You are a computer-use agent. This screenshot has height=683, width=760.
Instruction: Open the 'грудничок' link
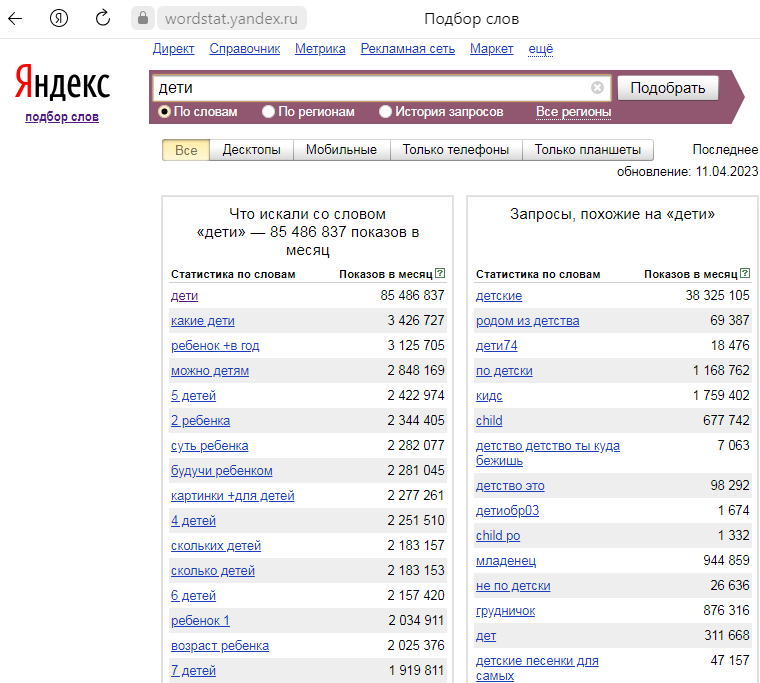pos(506,611)
